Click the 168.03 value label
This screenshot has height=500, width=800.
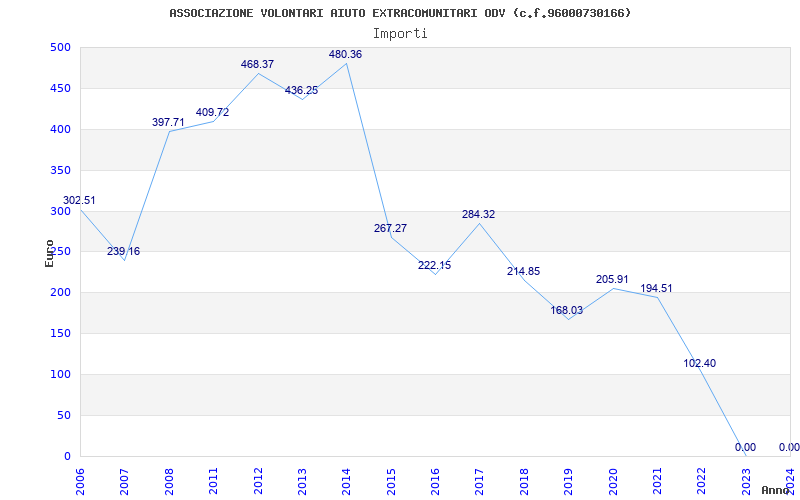(x=567, y=310)
